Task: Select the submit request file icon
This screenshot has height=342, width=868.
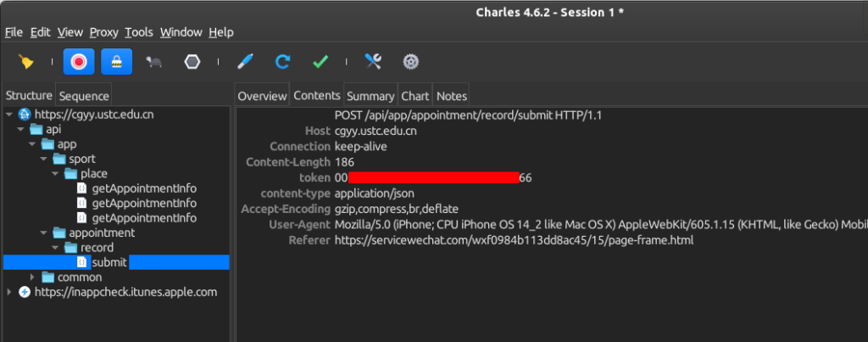Action: click(x=82, y=262)
